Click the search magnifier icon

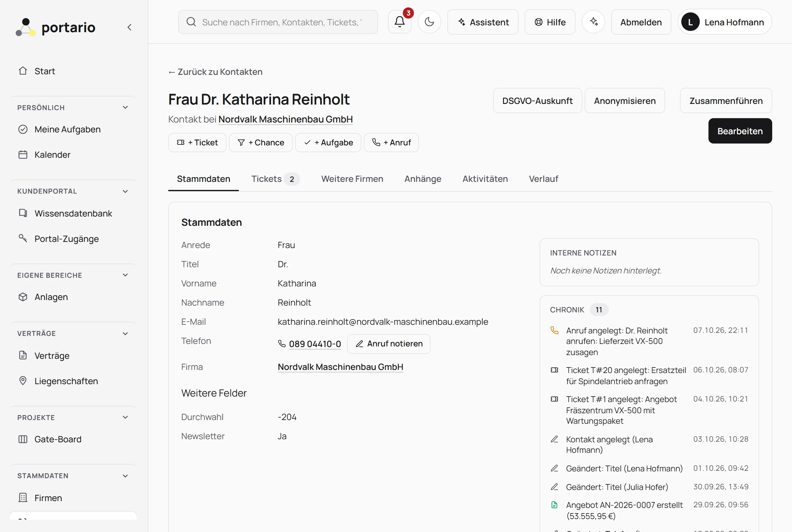(192, 22)
